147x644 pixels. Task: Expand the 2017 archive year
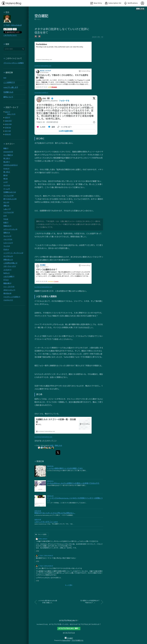[4, 131]
